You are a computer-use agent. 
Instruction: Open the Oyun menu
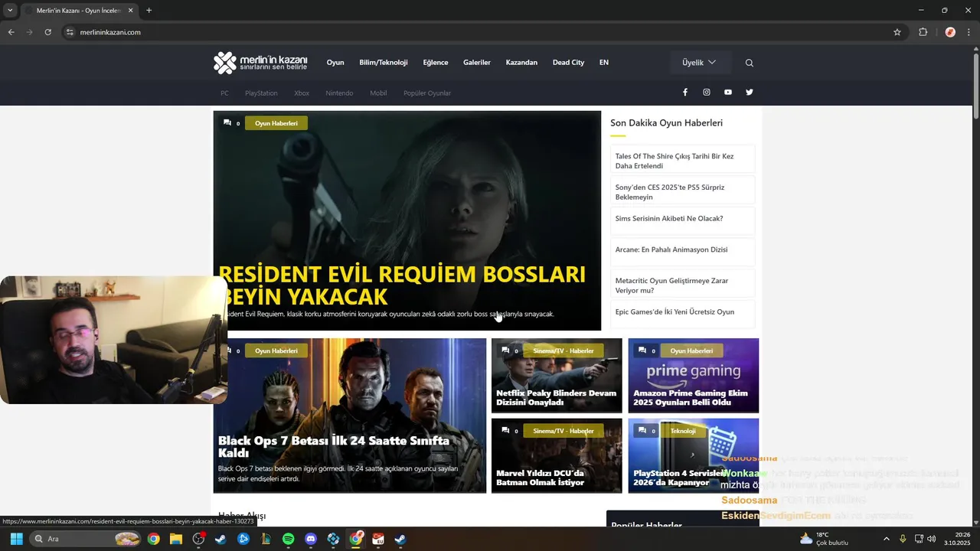[335, 63]
